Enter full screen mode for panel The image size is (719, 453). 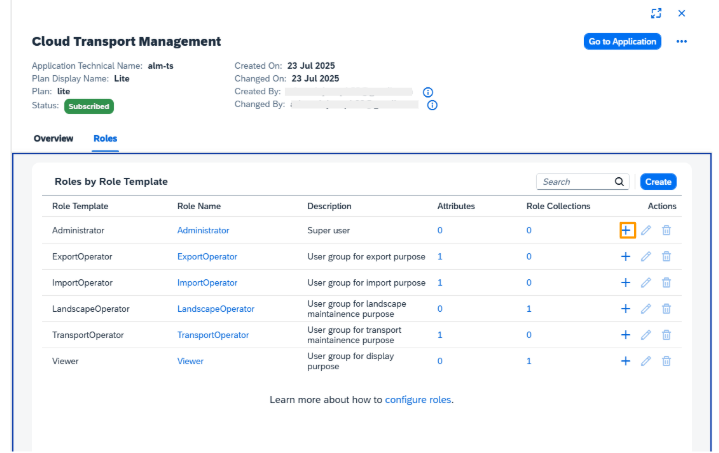656,13
